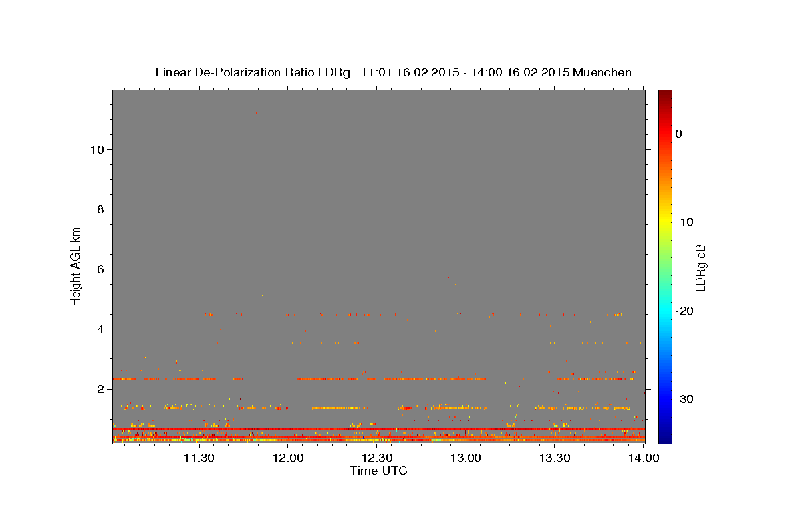798x532 pixels.
Task: Click the continuous red band just under 1 km height
Action: [378, 429]
